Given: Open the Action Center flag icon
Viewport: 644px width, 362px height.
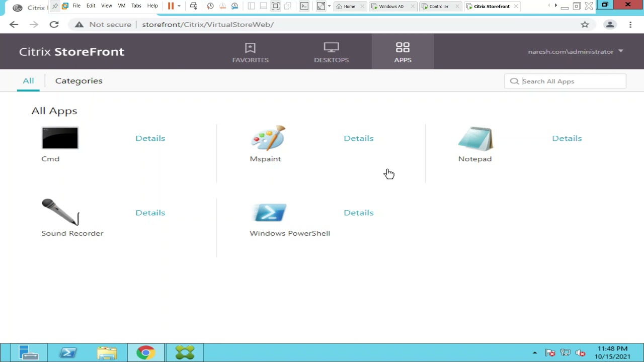Looking at the screenshot, I should (x=550, y=353).
